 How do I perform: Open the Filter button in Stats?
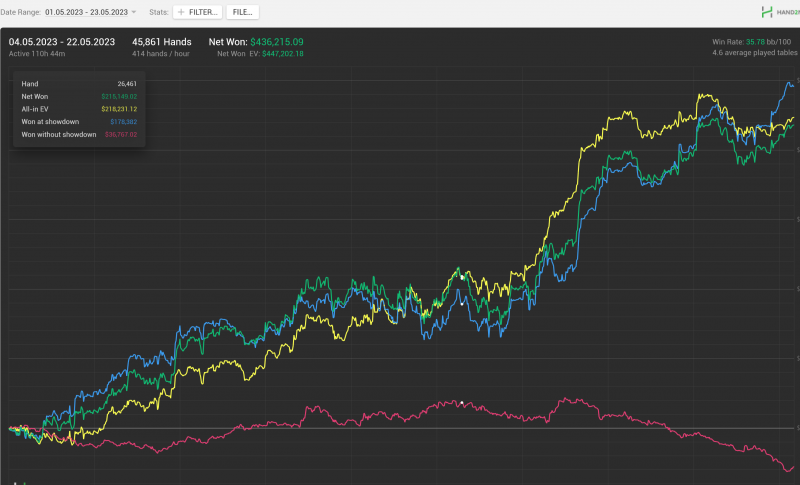click(197, 12)
